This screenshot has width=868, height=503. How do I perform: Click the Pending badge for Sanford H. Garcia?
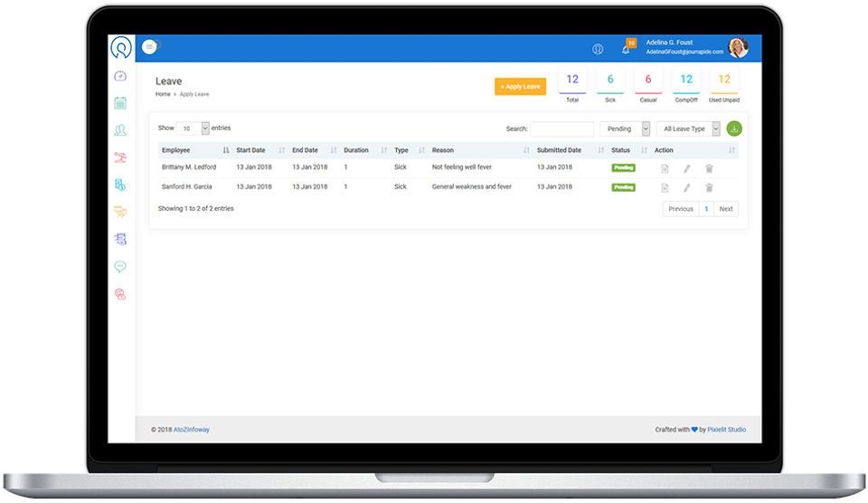coord(623,187)
